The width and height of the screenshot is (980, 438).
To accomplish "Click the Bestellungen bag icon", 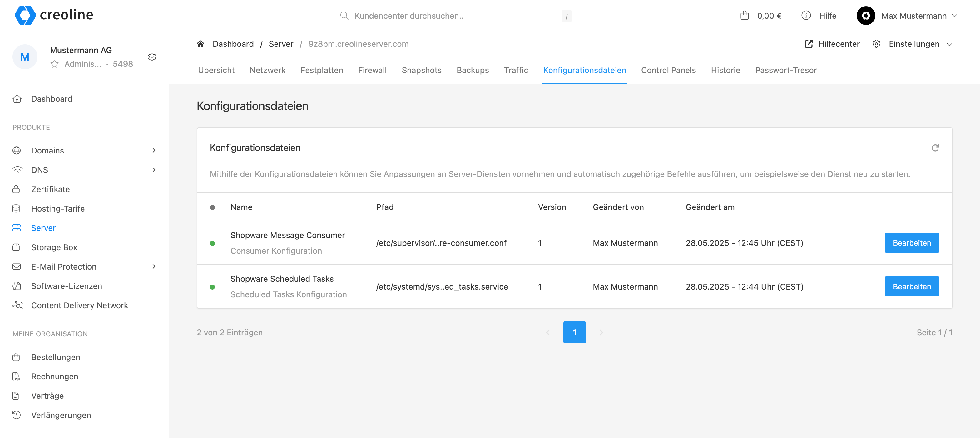I will pos(16,357).
